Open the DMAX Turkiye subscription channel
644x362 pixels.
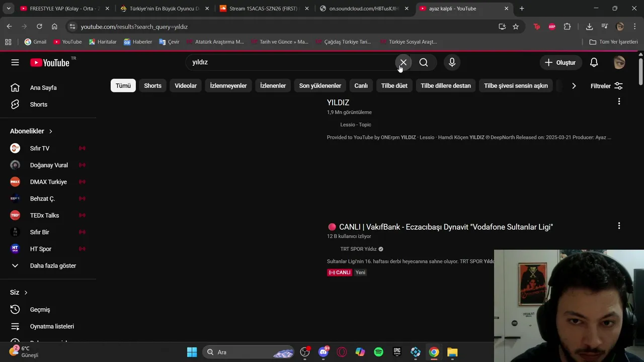point(48,182)
